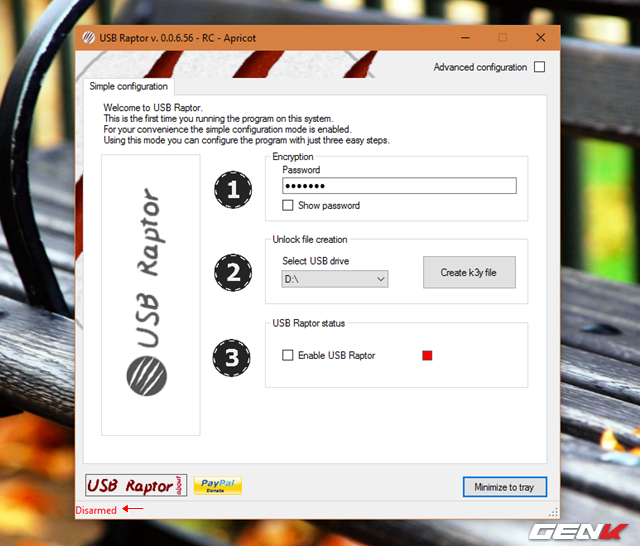Enable the Advanced configuration checkbox

pos(539,67)
